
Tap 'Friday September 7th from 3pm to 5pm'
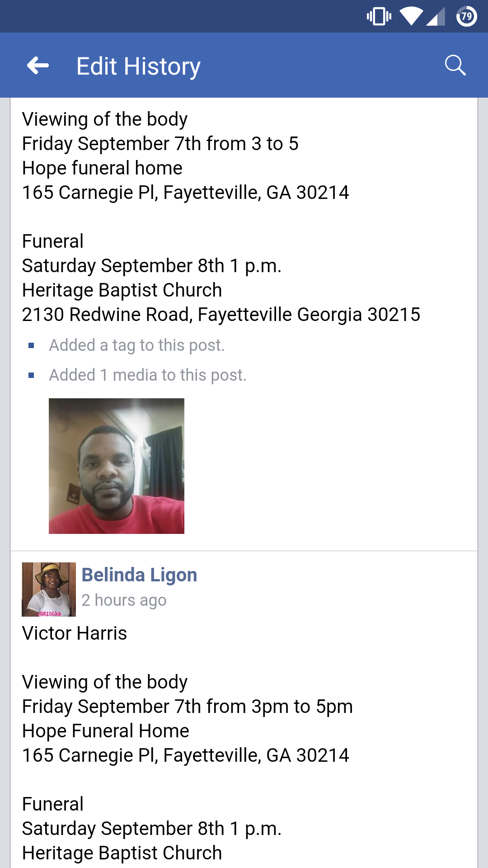point(188,707)
